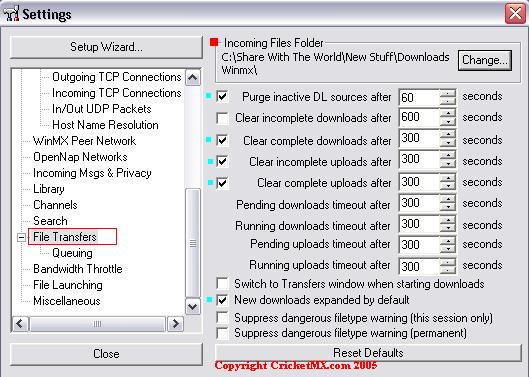Click tree scrollbar up arrow
Image resolution: width=529 pixels, height=377 pixels.
click(193, 78)
